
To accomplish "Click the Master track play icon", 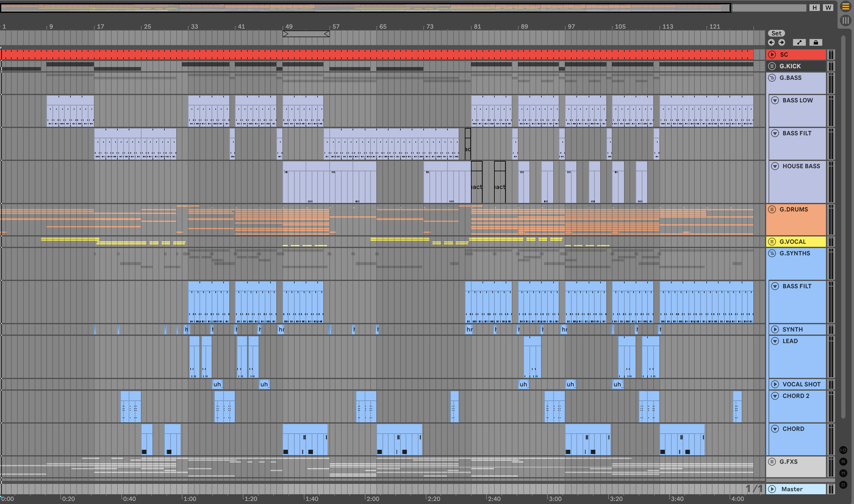I will 772,489.
